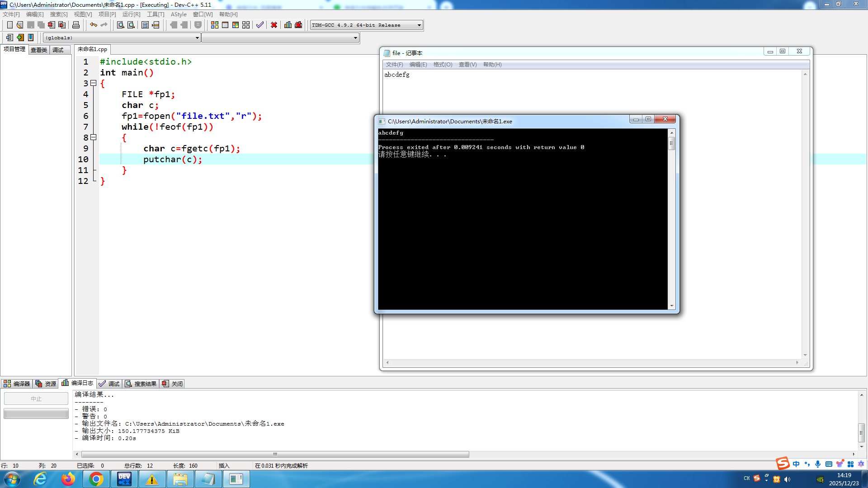Screen dimensions: 868x488
Task: Expand the (globals) scope dropdown
Action: coord(197,38)
